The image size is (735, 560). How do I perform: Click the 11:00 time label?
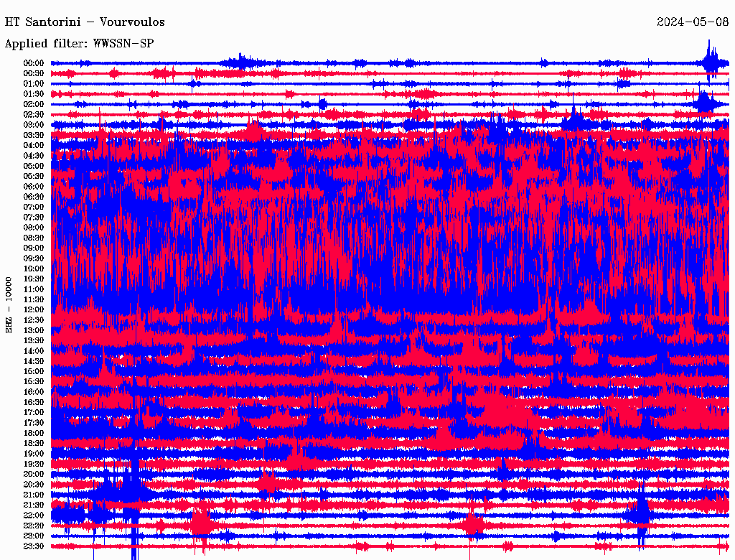coord(34,289)
